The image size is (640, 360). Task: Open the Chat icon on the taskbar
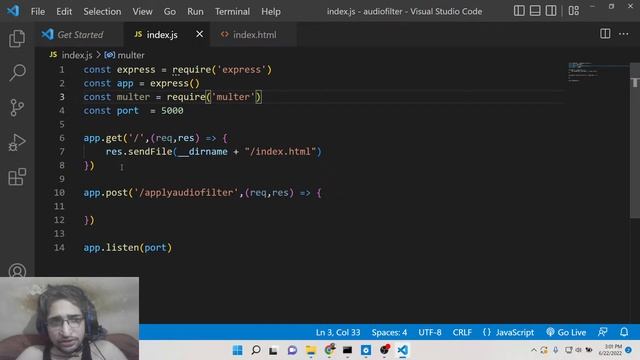(x=292, y=350)
